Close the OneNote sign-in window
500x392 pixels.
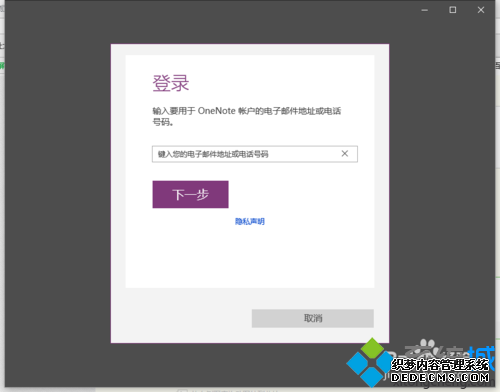click(481, 10)
